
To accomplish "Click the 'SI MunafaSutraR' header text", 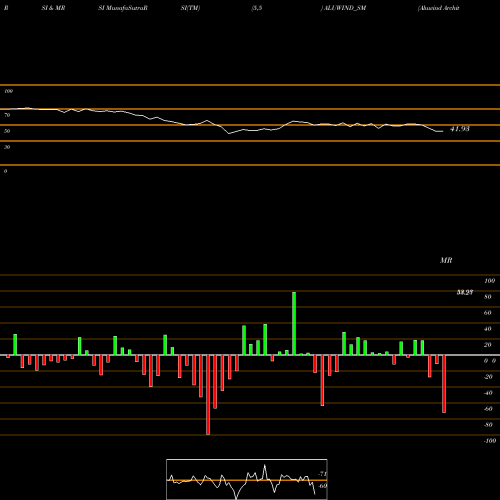I will pyautogui.click(x=123, y=8).
